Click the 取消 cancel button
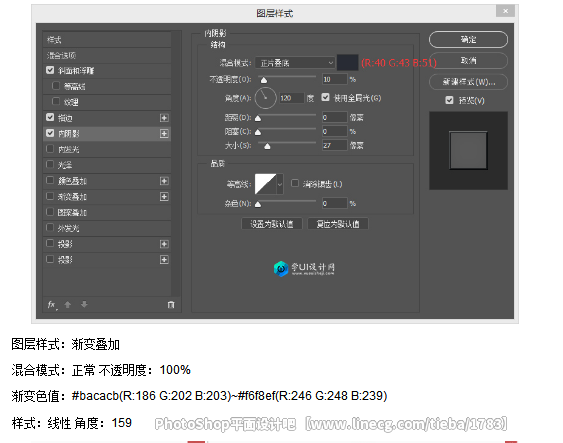The height and width of the screenshot is (443, 563). click(x=468, y=61)
